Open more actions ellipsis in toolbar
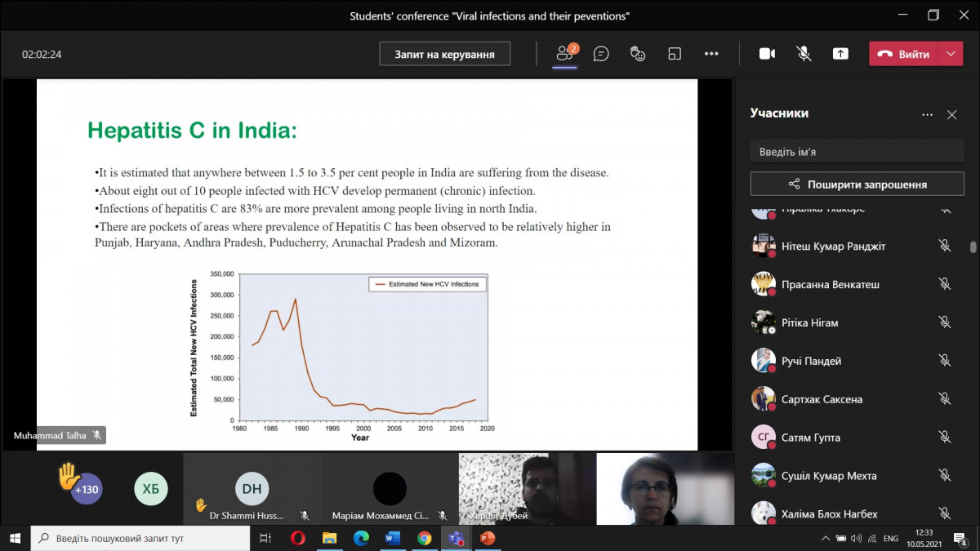 point(711,54)
